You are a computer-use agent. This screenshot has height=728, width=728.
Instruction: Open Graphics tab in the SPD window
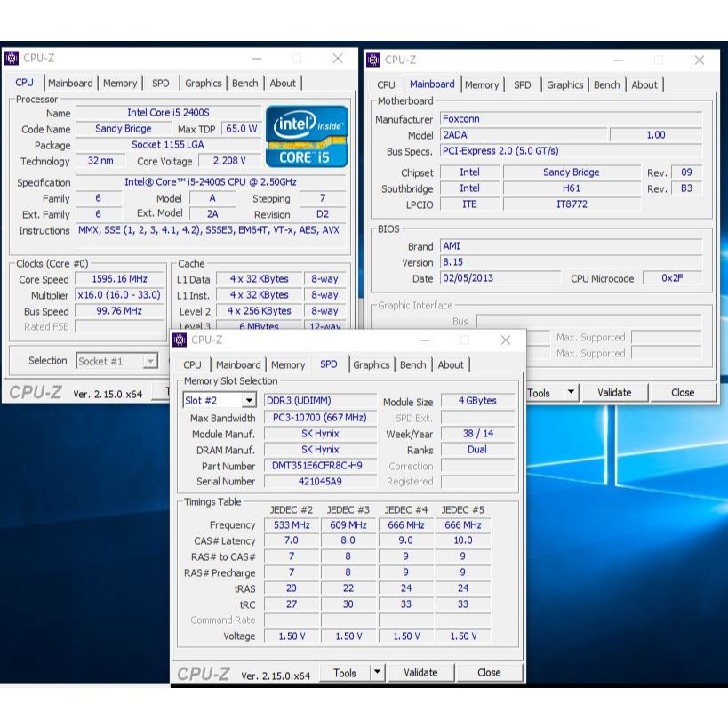(371, 365)
